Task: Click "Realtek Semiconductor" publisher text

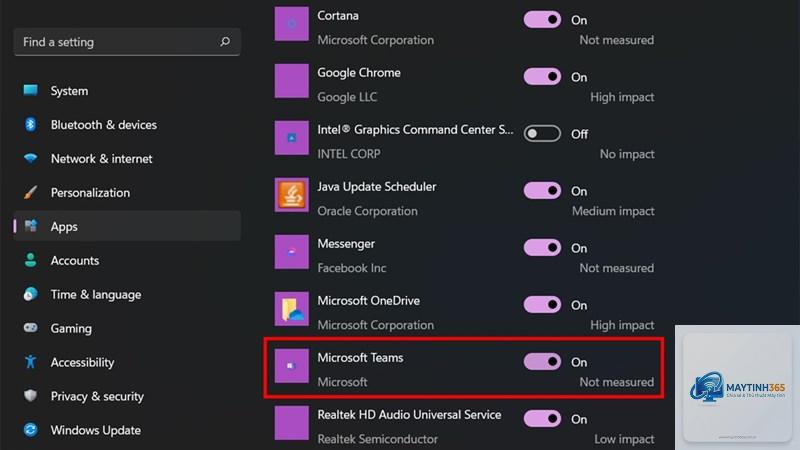Action: point(378,439)
